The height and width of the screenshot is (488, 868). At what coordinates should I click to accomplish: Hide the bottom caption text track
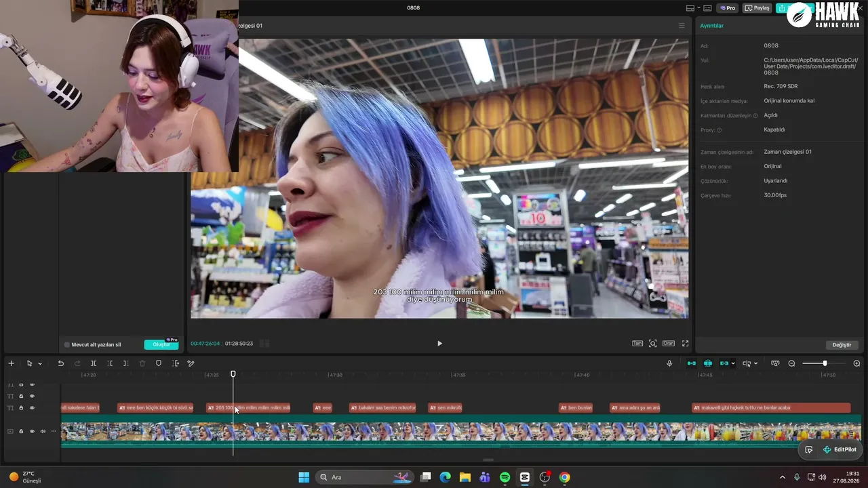[32, 408]
